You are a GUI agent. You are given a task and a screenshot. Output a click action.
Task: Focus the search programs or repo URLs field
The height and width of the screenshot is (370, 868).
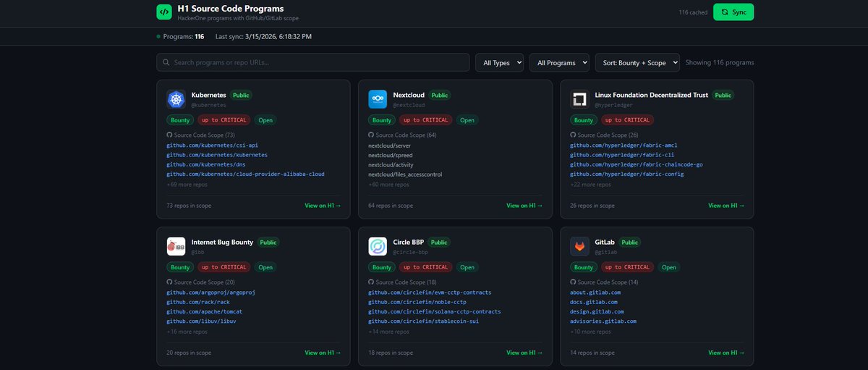click(x=312, y=62)
